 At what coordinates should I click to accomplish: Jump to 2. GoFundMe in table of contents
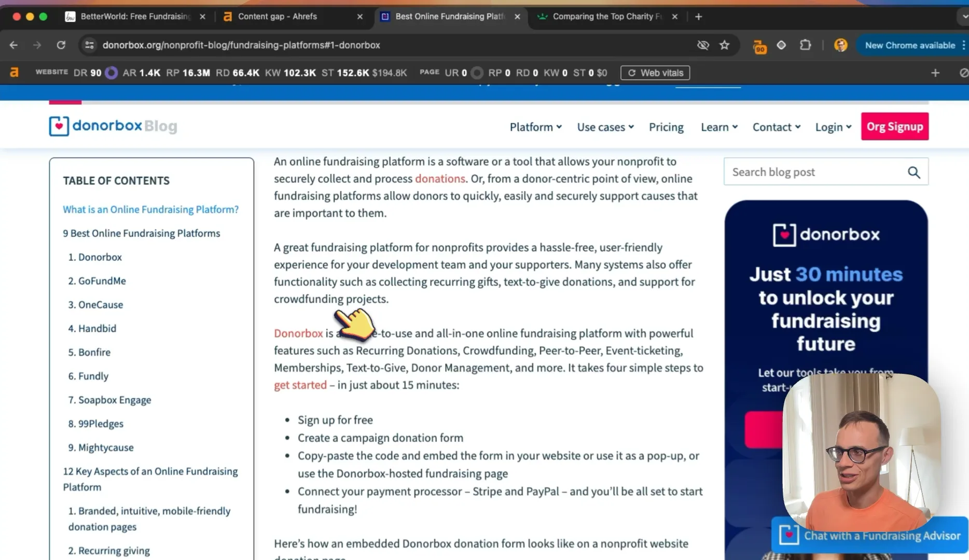(97, 281)
